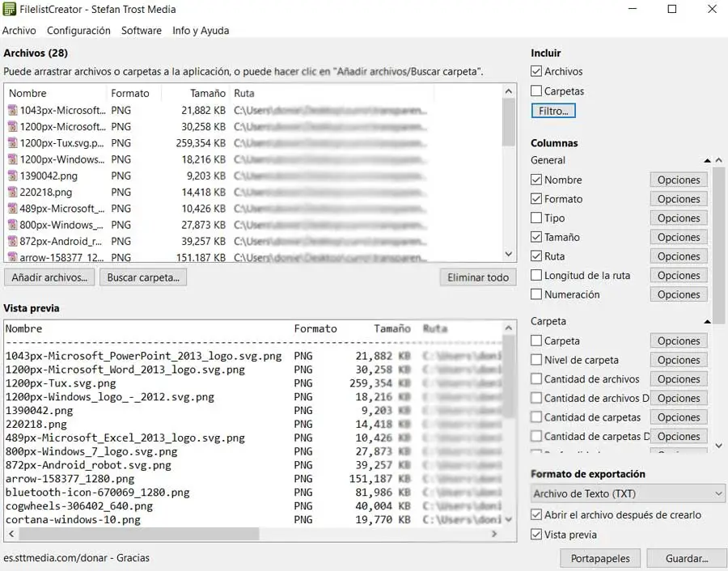This screenshot has height=571, width=728.
Task: Toggle the Ruta column checkbox
Action: (x=536, y=256)
